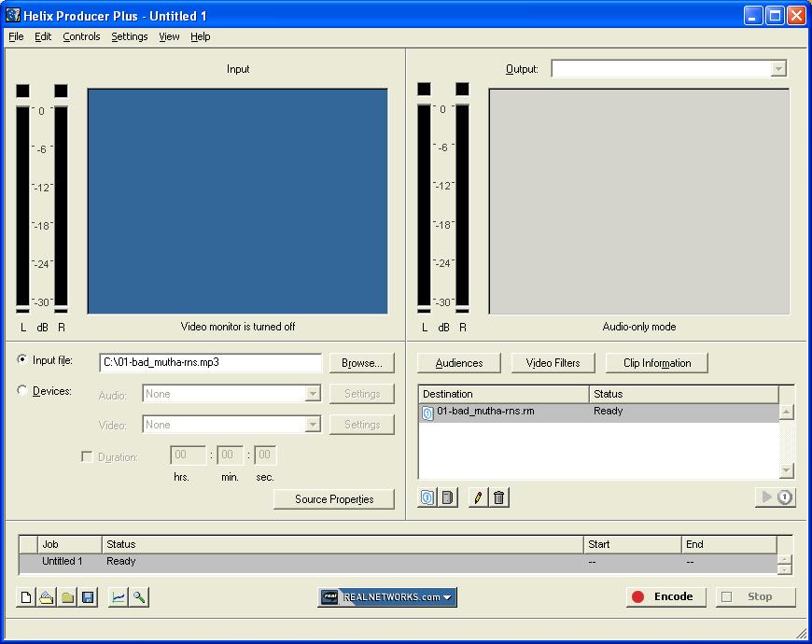Enable the Duration checkbox
Viewport: 812px width, 644px height.
pyautogui.click(x=87, y=457)
